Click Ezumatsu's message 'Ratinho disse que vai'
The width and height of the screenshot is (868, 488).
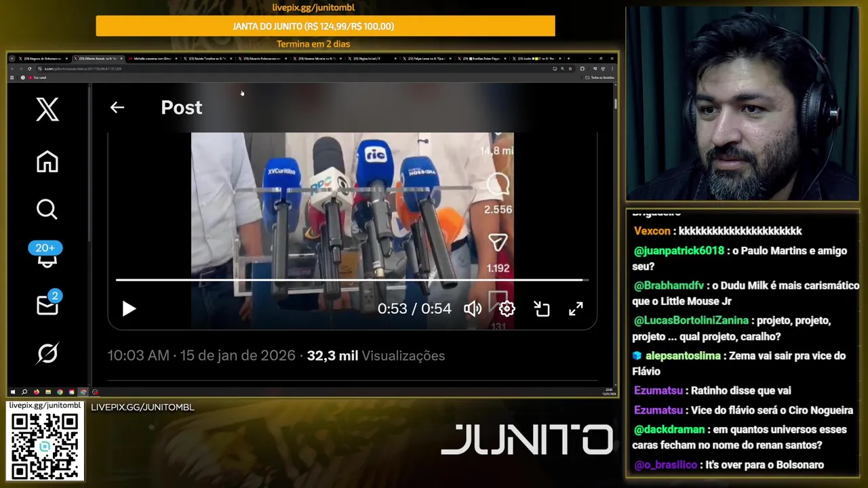pyautogui.click(x=741, y=390)
